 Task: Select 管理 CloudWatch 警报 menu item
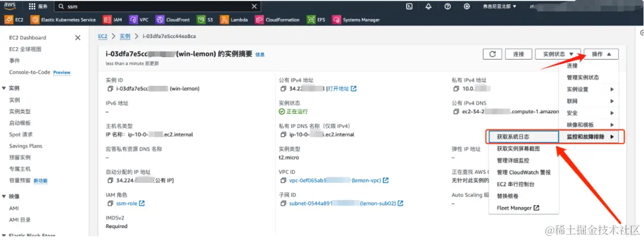(x=524, y=172)
